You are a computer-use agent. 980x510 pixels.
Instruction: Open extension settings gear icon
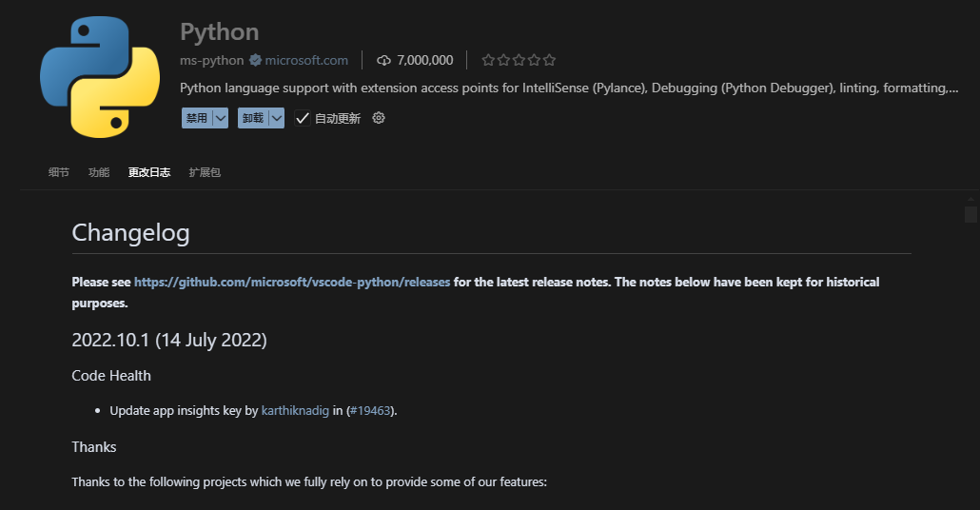click(x=379, y=117)
